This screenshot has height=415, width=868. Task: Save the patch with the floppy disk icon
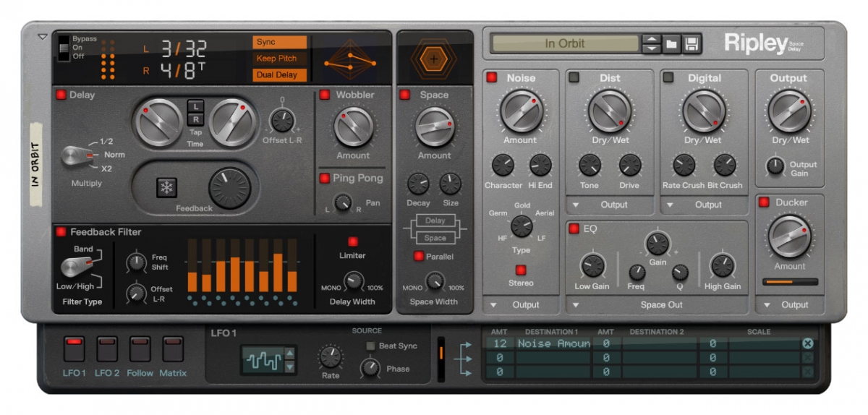[x=692, y=43]
